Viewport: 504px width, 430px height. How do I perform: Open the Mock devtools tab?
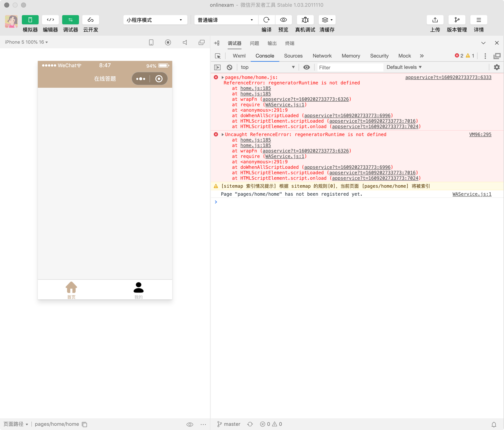[x=404, y=56]
